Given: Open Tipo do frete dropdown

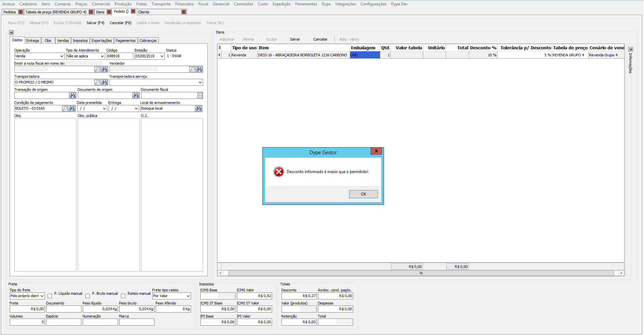Looking at the screenshot, I should pyautogui.click(x=42, y=296).
